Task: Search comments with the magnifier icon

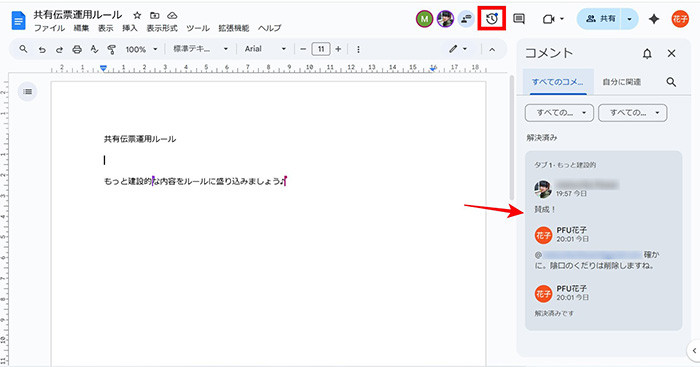Action: point(671,82)
